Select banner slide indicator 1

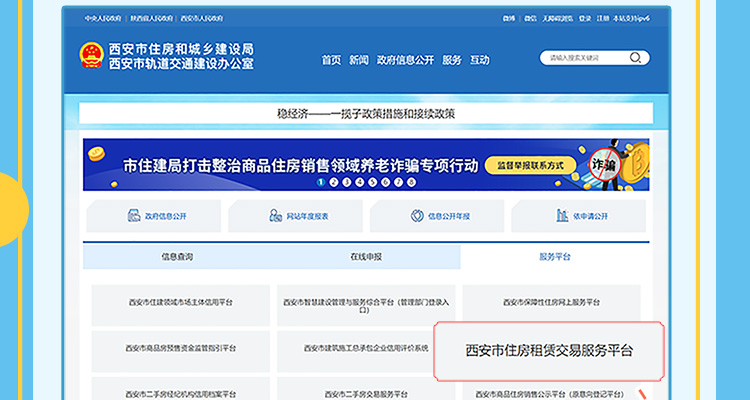point(321,182)
